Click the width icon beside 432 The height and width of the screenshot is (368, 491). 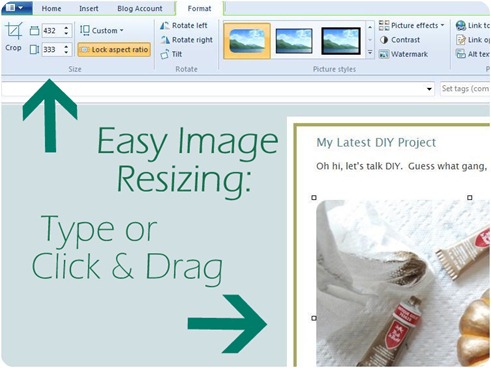click(x=34, y=31)
